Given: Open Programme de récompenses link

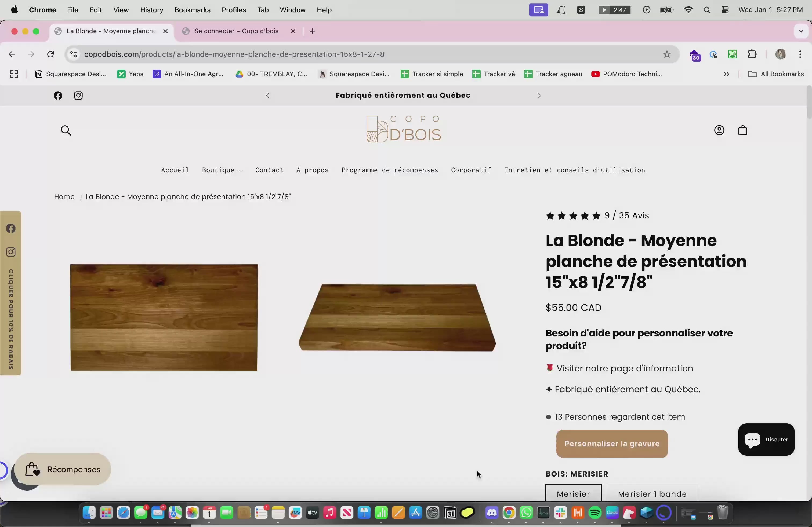Looking at the screenshot, I should (390, 170).
